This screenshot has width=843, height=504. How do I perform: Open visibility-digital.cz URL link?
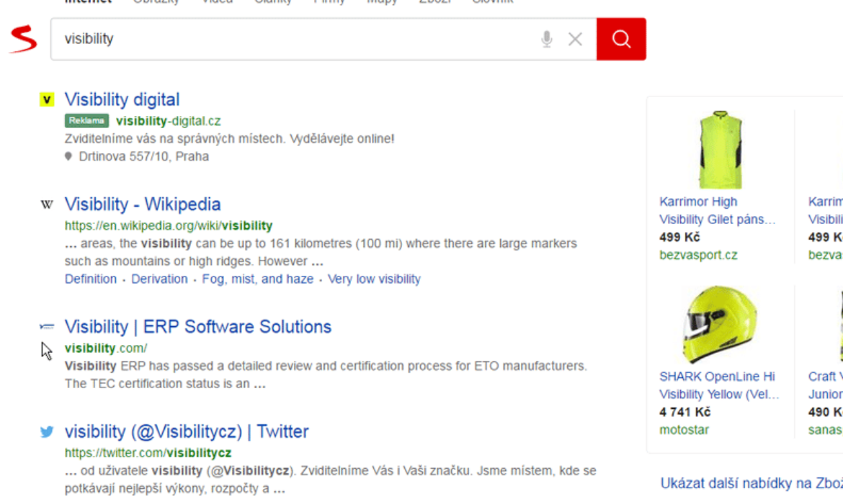coord(169,121)
